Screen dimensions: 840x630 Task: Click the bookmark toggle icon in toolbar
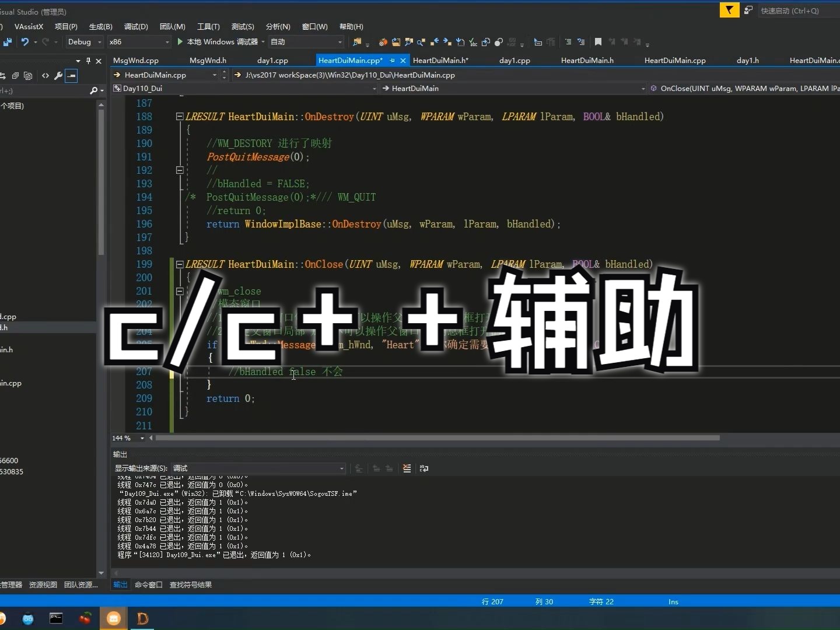click(x=598, y=42)
